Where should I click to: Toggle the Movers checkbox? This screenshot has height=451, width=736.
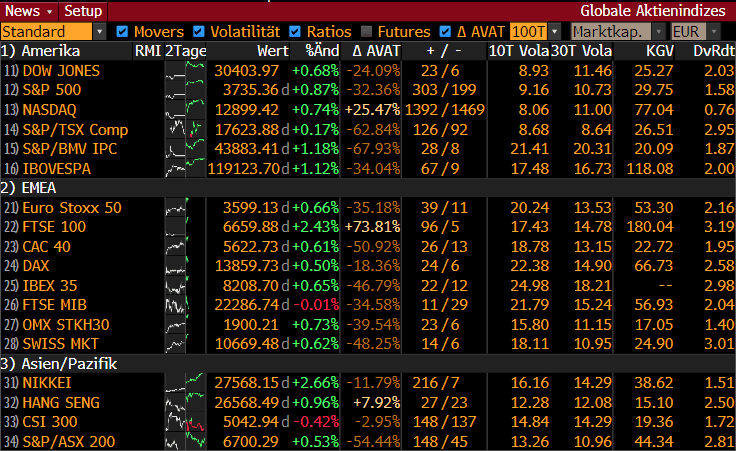click(x=122, y=31)
